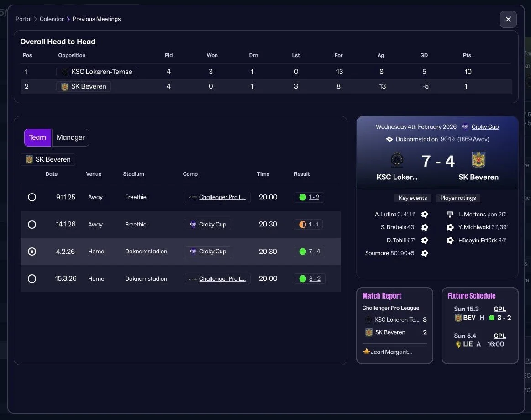Open the Match Report card
531x420 pixels.
(394, 326)
